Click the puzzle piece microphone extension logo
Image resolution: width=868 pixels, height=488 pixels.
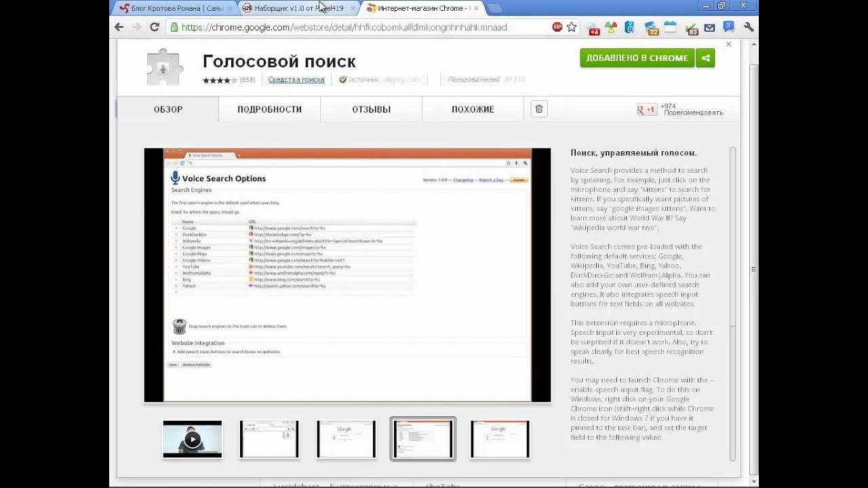point(163,67)
